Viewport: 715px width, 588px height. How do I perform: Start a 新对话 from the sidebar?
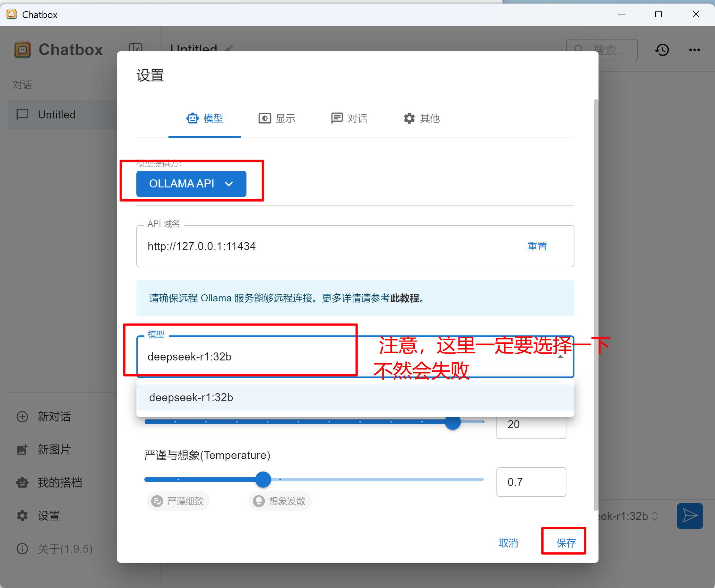[44, 416]
